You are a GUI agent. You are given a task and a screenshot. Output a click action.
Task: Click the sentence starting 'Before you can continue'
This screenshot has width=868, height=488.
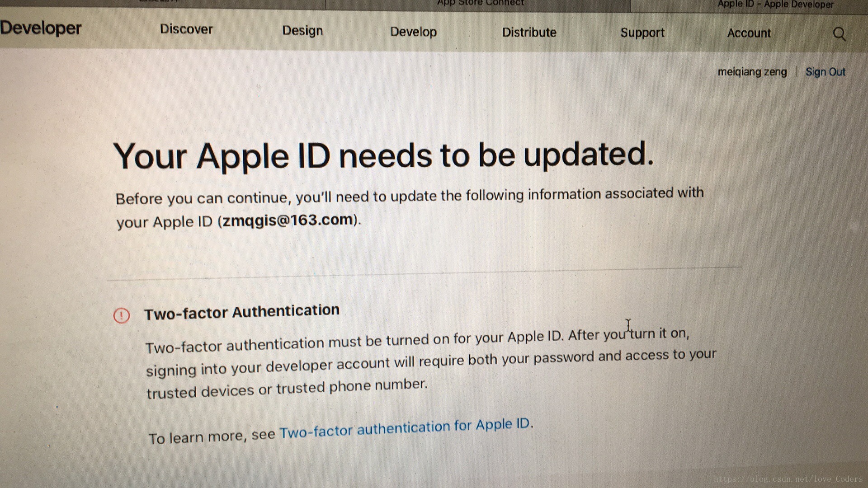coord(410,208)
